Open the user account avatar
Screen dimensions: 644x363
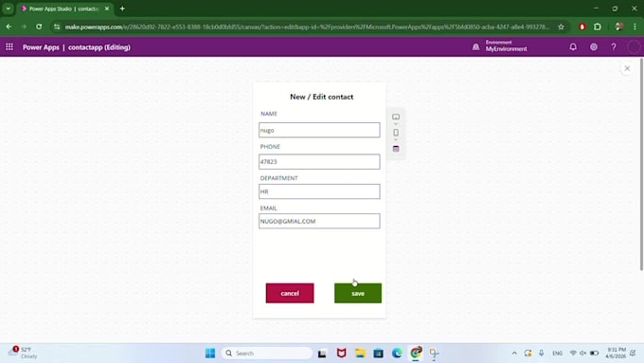(634, 47)
